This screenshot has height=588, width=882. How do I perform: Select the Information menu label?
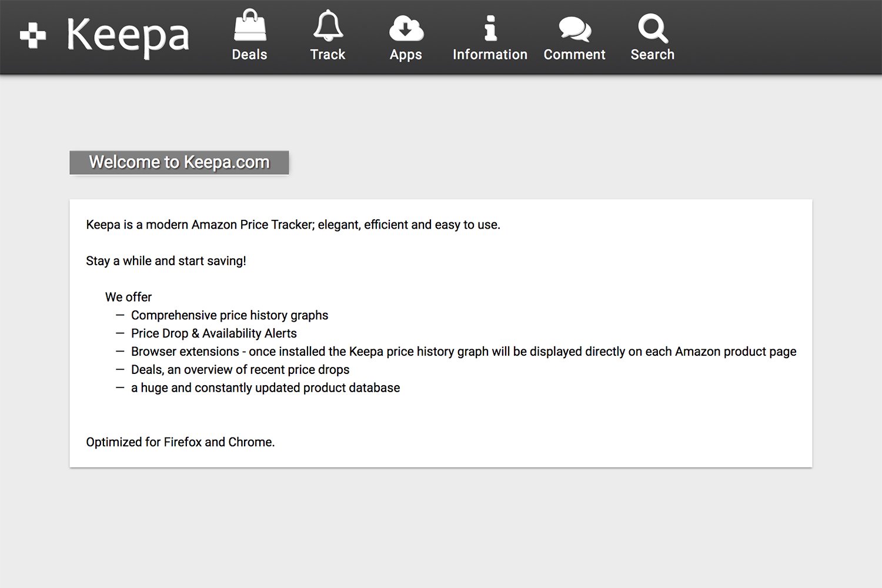coord(490,55)
